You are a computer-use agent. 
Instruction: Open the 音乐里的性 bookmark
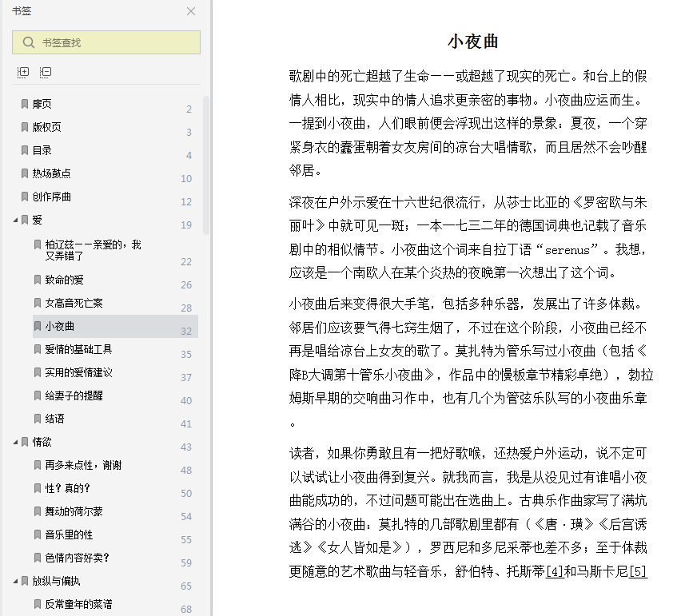coord(69,535)
